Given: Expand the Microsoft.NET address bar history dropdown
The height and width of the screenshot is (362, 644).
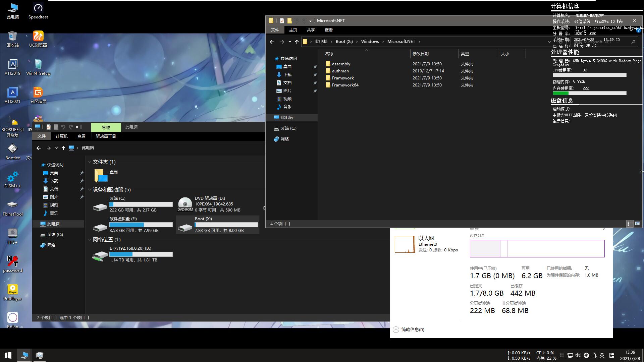Looking at the screenshot, I should (549, 42).
